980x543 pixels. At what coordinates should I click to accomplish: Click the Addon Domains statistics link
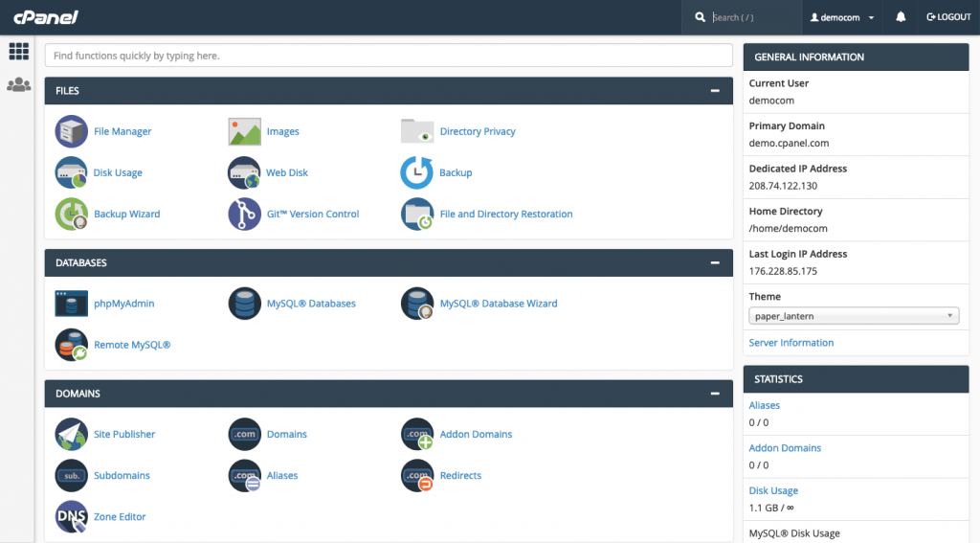click(x=785, y=448)
